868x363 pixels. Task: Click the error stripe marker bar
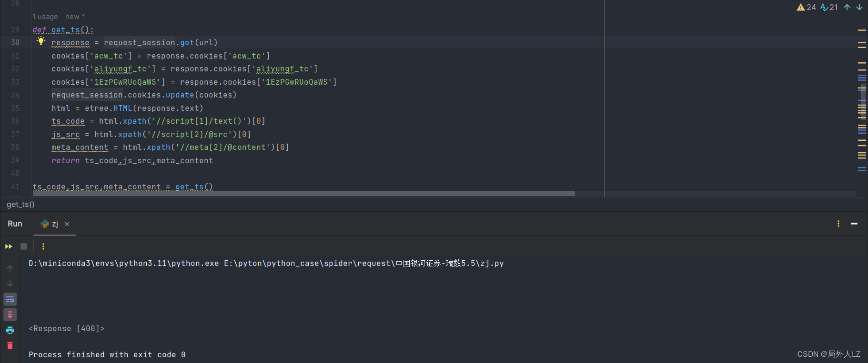coord(862,100)
